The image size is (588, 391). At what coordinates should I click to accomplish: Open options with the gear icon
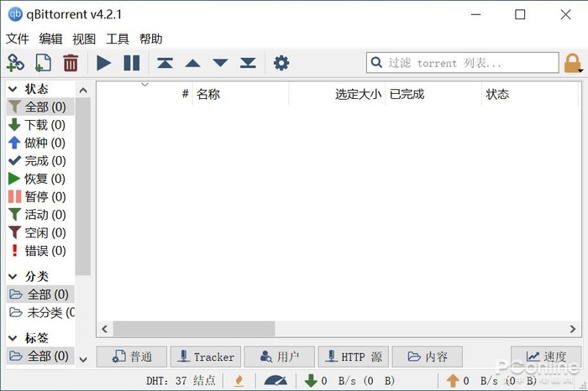tap(281, 63)
